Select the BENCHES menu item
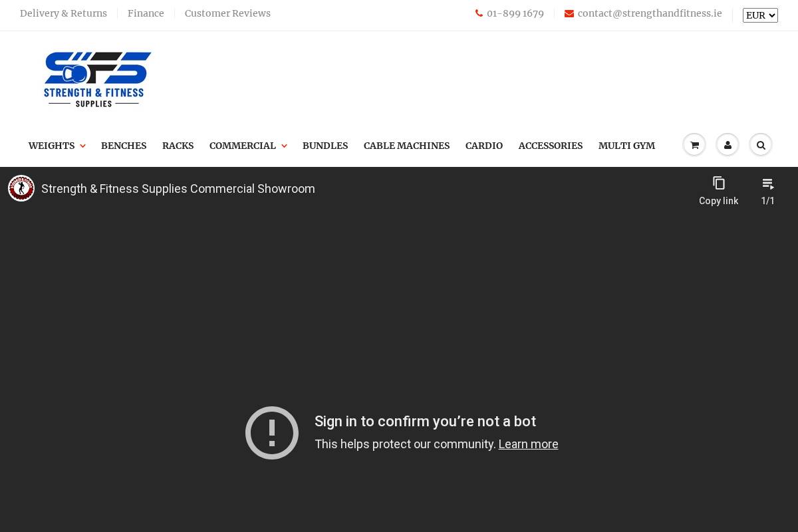798x532 pixels. click(124, 146)
